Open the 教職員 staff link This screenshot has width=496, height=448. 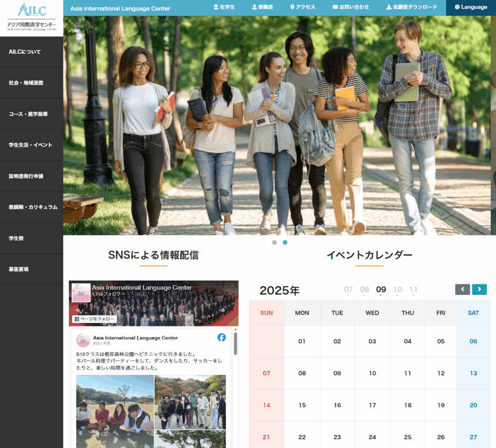pyautogui.click(x=262, y=7)
